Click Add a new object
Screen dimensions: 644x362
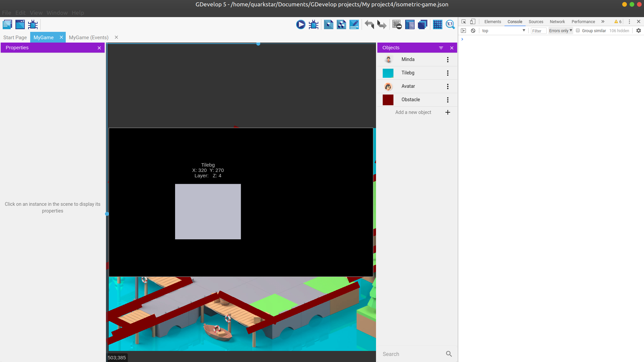[x=413, y=112]
